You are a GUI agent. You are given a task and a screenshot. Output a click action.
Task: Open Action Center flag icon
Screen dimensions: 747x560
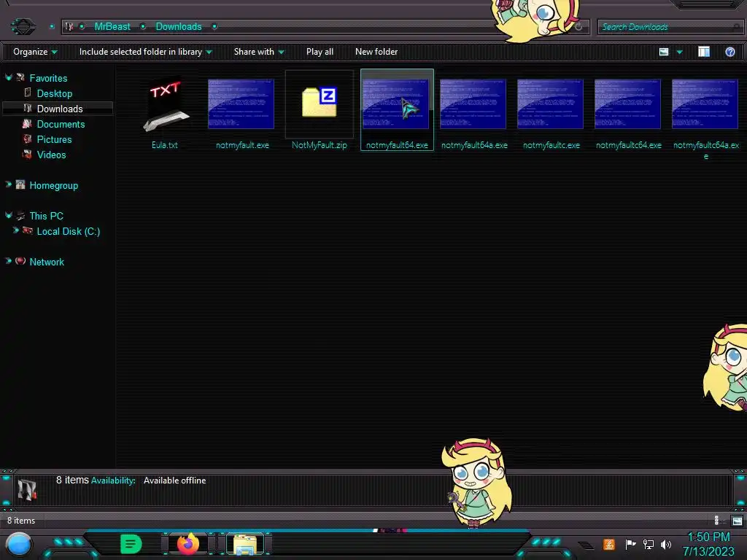(x=630, y=544)
